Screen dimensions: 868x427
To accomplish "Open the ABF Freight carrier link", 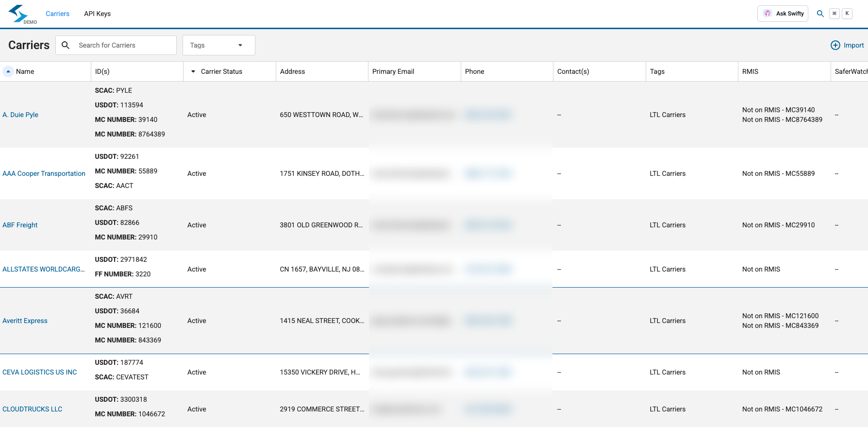I will (x=20, y=225).
